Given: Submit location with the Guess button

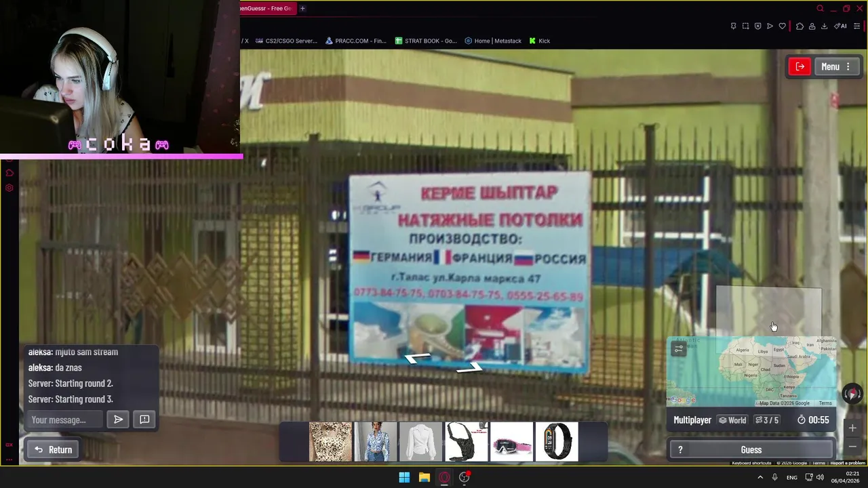Looking at the screenshot, I should click(x=751, y=449).
